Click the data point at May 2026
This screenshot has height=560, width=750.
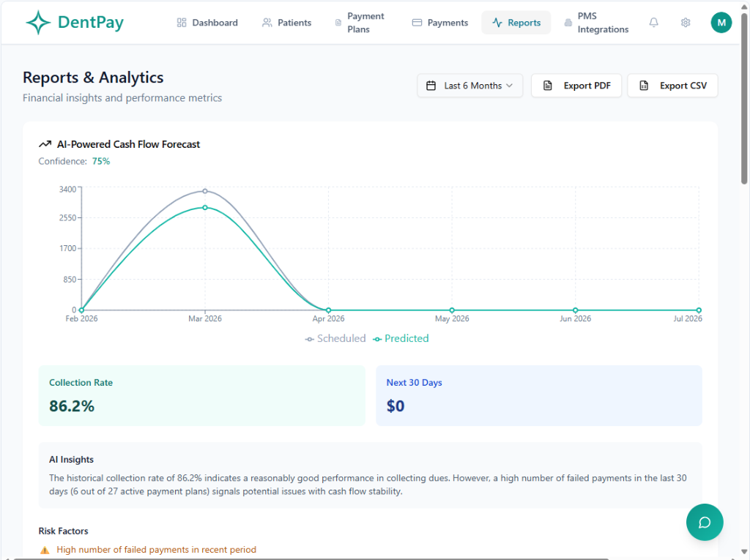point(452,310)
